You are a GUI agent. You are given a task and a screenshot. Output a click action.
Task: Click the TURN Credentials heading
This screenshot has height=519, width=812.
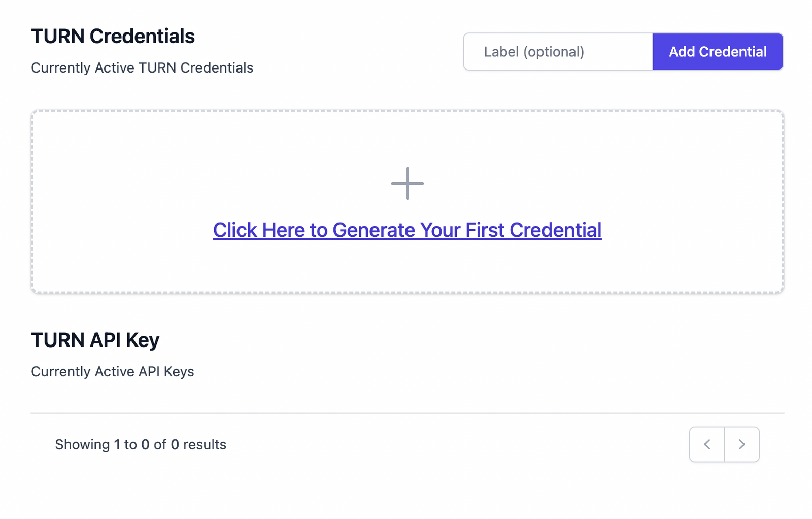coord(113,37)
